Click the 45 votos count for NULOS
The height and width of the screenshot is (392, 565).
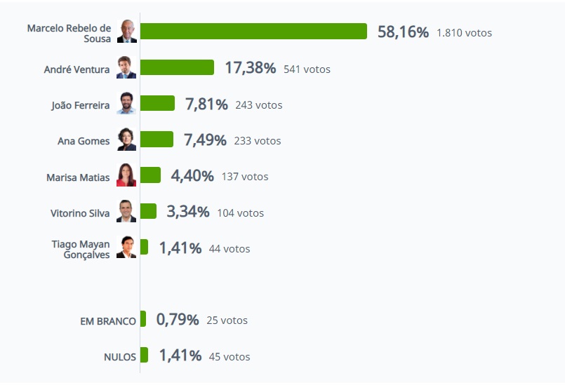point(229,357)
